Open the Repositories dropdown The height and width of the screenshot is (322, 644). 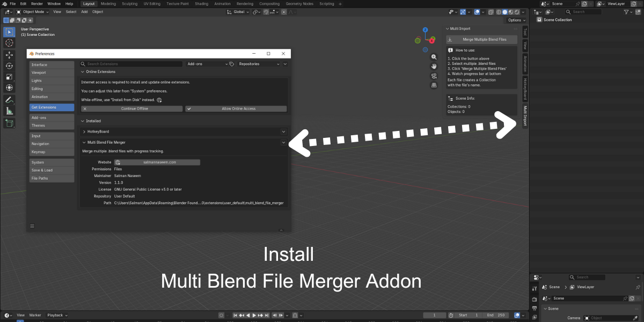point(259,64)
